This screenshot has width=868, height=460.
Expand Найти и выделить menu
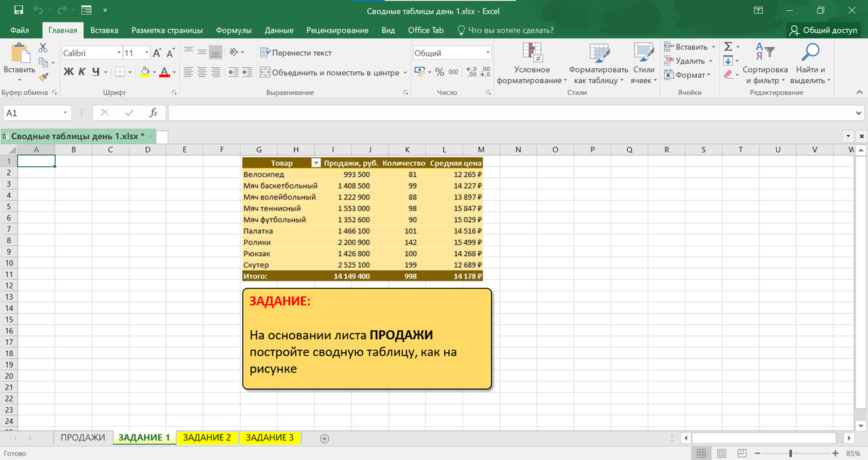click(811, 64)
